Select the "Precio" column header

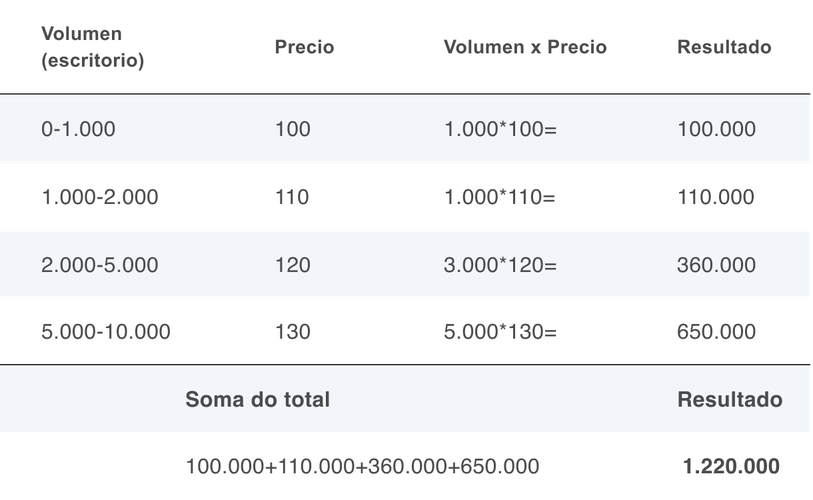(304, 48)
